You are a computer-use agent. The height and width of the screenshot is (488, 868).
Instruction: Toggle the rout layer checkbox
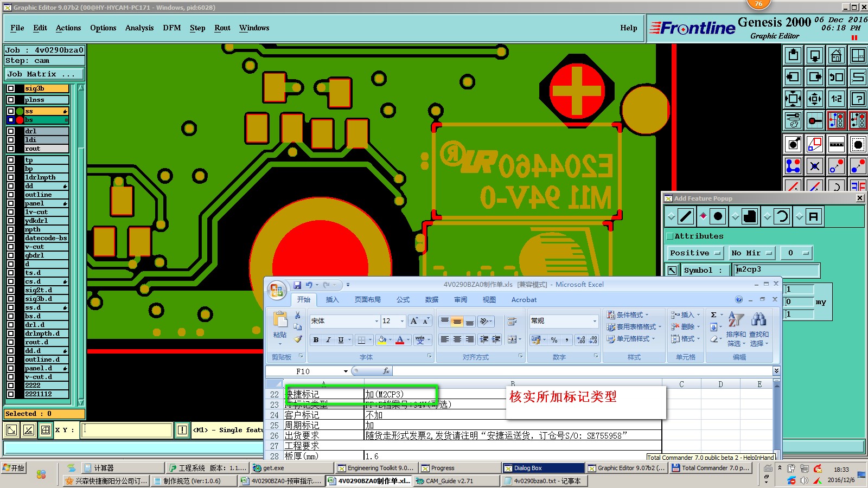click(11, 149)
